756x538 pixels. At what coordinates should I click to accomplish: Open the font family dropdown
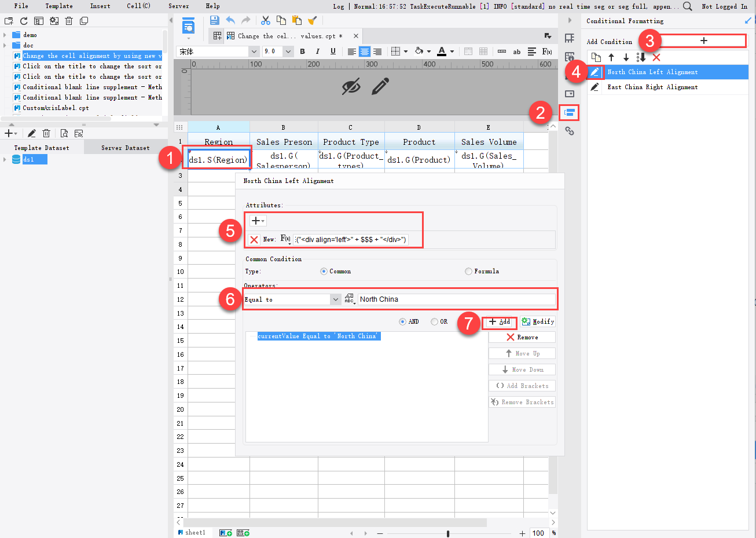[x=253, y=51]
